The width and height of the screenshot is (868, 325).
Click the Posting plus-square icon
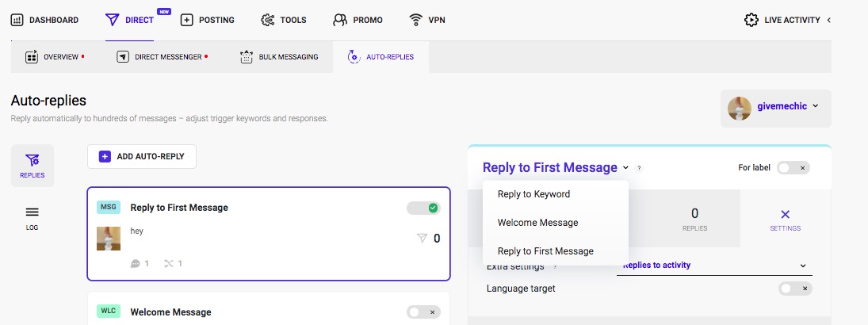(x=187, y=20)
